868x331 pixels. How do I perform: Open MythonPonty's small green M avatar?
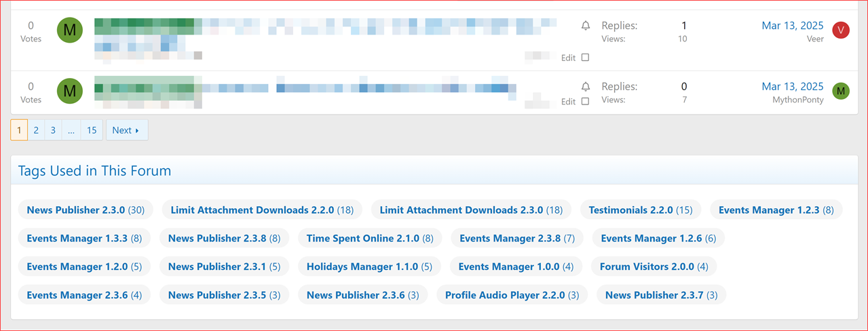[x=841, y=91]
